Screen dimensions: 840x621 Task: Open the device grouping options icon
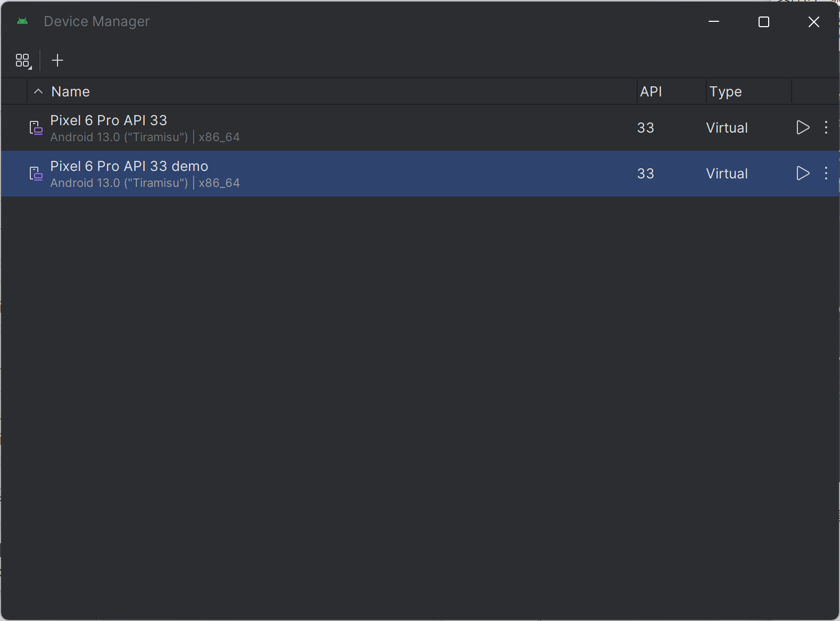pos(23,61)
